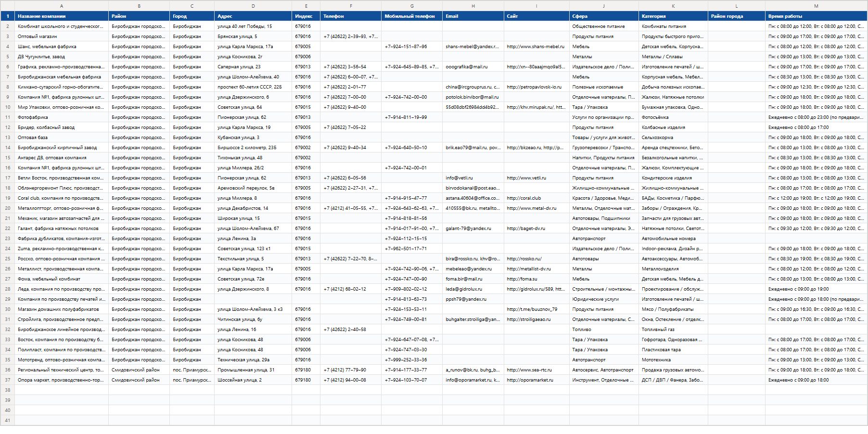The width and height of the screenshot is (868, 434).
Task: Select cell 'улица 40 лет Победы, 15'
Action: 253,26
